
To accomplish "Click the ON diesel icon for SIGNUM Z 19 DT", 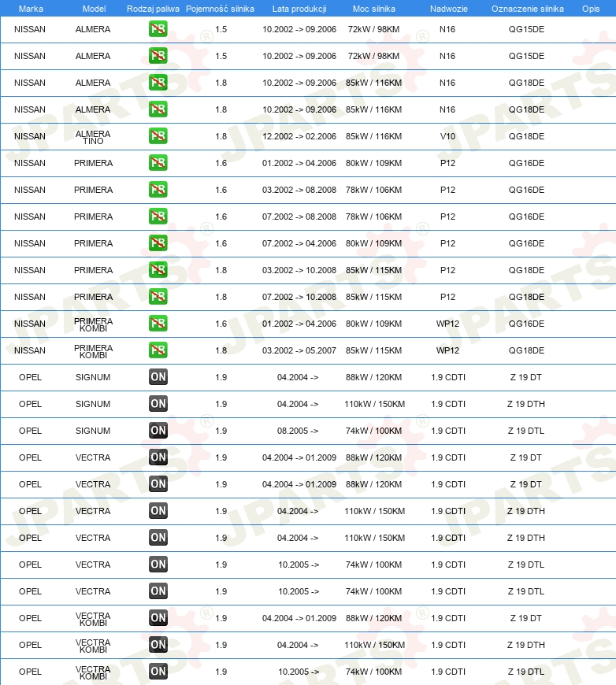I will click(x=158, y=376).
